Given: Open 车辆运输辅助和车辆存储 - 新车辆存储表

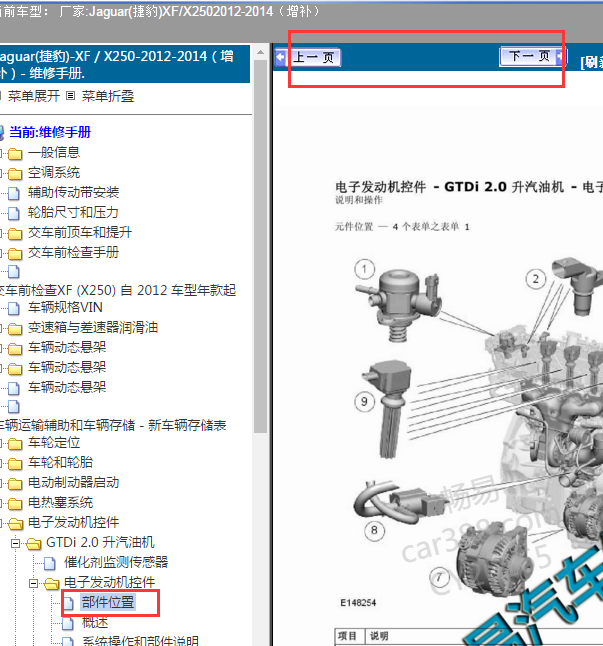Looking at the screenshot, I should tap(113, 425).
